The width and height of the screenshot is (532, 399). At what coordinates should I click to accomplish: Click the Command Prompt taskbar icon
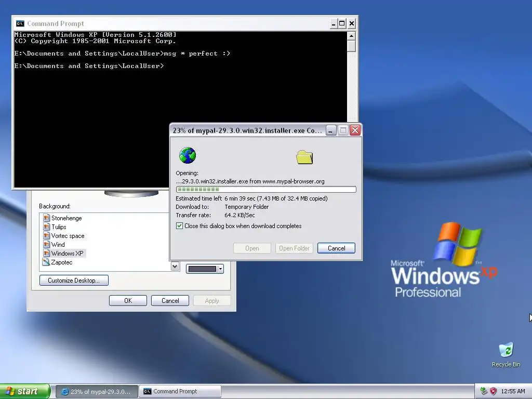click(x=147, y=392)
